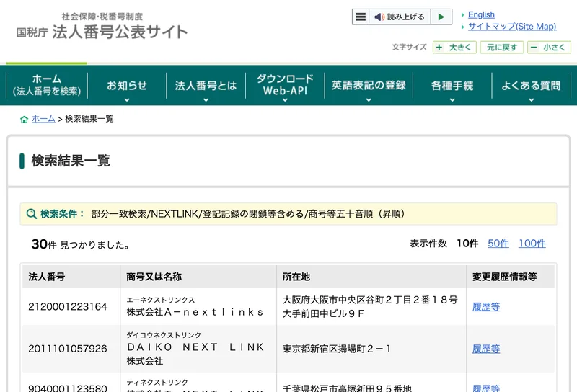Image resolution: width=577 pixels, height=392 pixels.
Task: Expand the chevron under ダウンロード Web-API
Action: coord(285,100)
